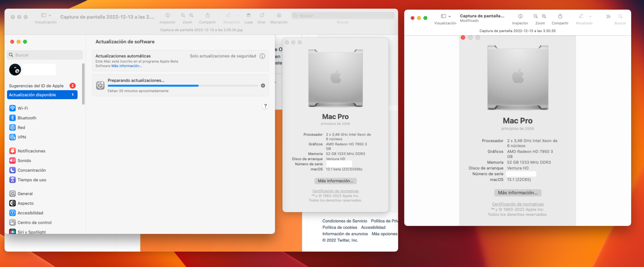Enable Resaltado highlighter in the 2.55.35 window
This screenshot has height=267, width=644.
pyautogui.click(x=228, y=15)
